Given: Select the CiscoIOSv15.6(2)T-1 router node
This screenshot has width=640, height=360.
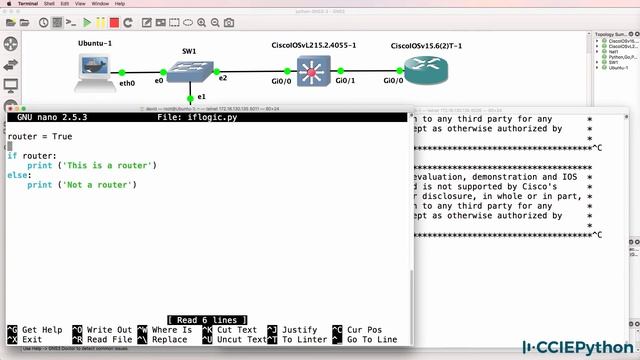Looking at the screenshot, I should [x=426, y=70].
